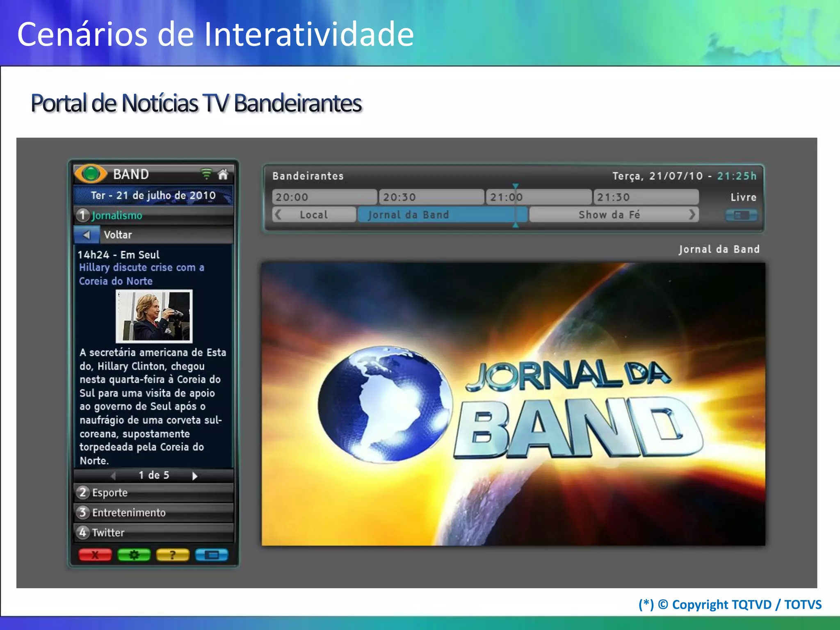The width and height of the screenshot is (840, 630).
Task: Click the number 1 badge beside Jornalismo
Action: (x=82, y=215)
